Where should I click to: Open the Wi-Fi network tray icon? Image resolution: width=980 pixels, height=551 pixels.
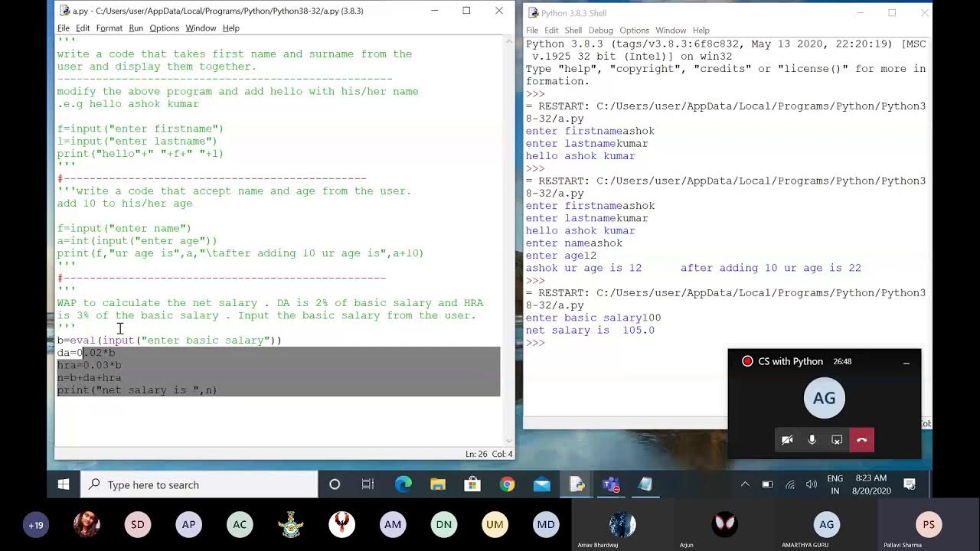click(790, 484)
